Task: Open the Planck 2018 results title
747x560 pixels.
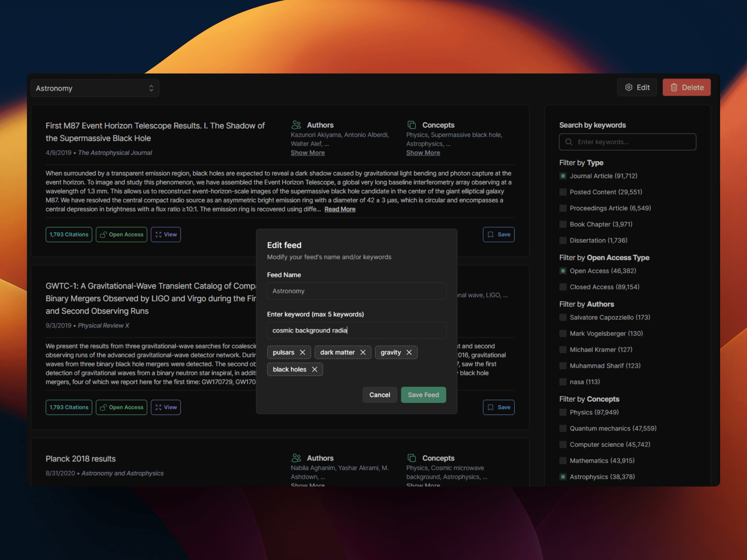Action: [81, 458]
